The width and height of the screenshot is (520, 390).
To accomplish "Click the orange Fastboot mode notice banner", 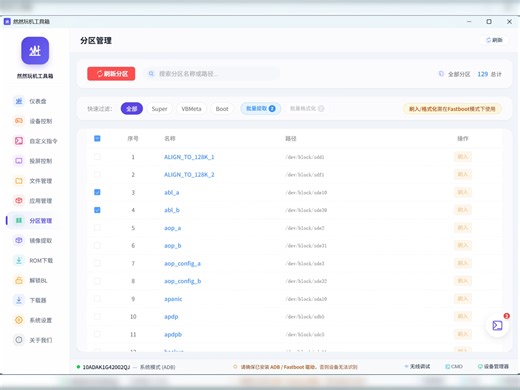I will [x=452, y=109].
